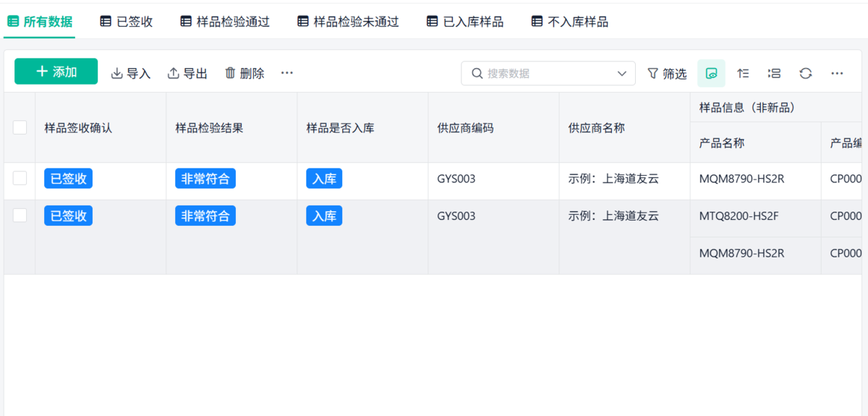
Task: Tick the select-all checkbox in table header
Action: pyautogui.click(x=20, y=128)
